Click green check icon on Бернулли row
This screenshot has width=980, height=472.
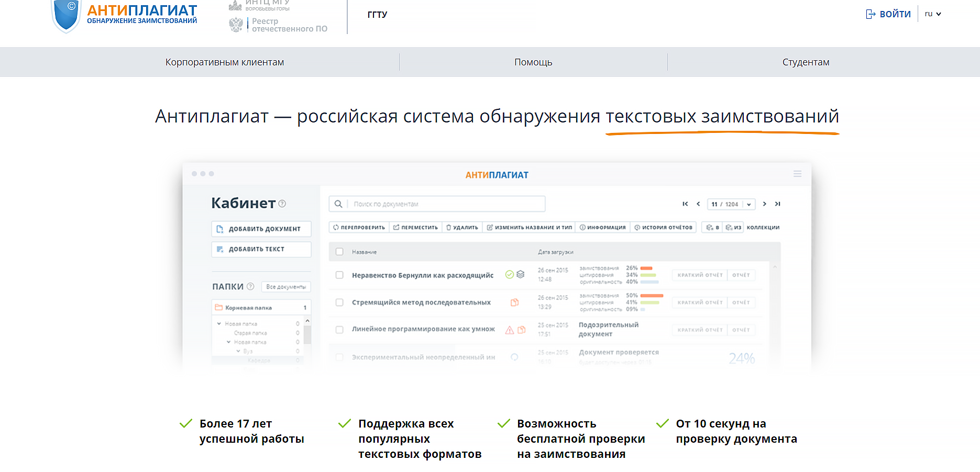509,274
